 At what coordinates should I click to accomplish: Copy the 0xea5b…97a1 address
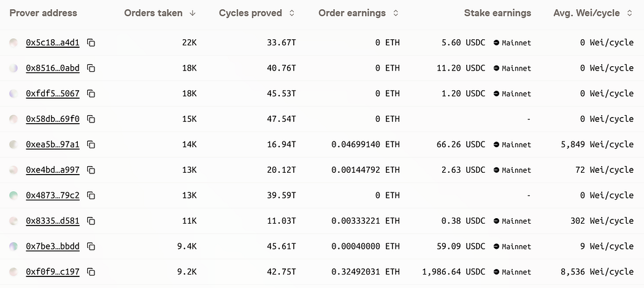pyautogui.click(x=91, y=145)
